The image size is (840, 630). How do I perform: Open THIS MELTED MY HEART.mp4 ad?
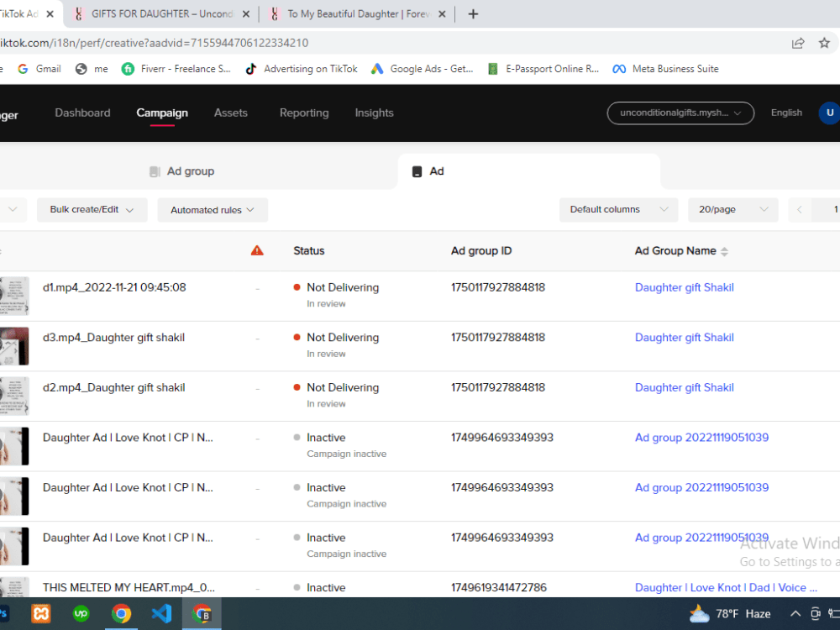click(x=129, y=587)
